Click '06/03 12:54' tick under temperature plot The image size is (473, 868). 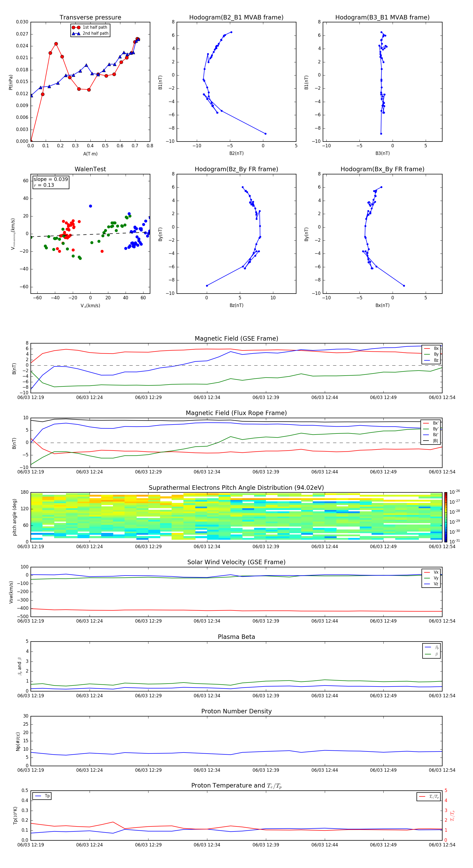coord(442,845)
